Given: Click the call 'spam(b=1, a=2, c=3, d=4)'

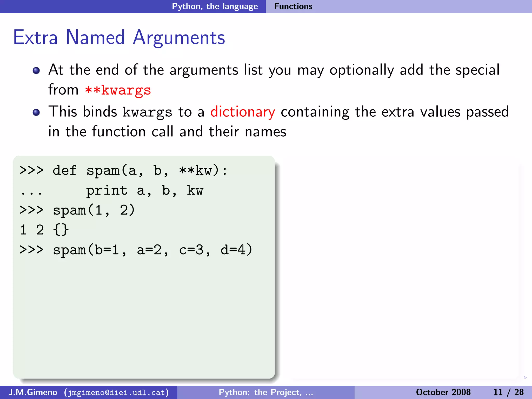Looking at the screenshot, I should (x=153, y=250).
